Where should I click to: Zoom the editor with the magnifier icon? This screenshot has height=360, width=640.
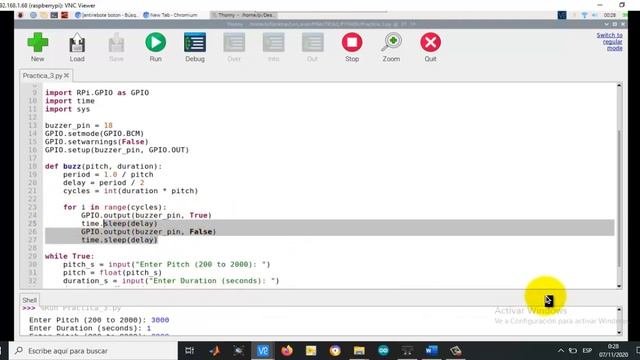coord(391,47)
